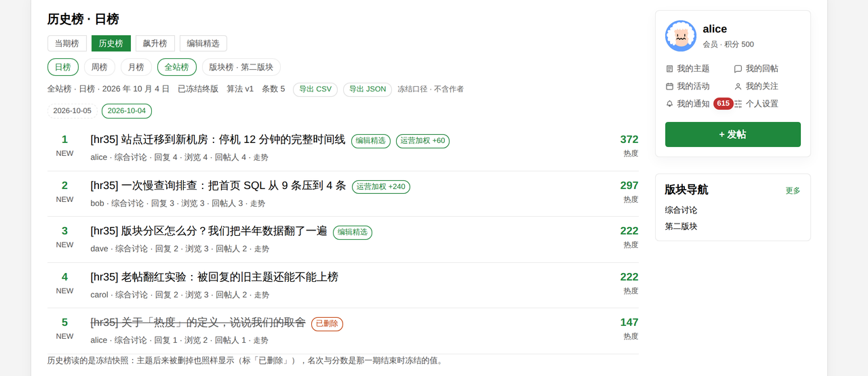Export the ranking with 导出 CSV
The height and width of the screenshot is (376, 868).
(315, 89)
